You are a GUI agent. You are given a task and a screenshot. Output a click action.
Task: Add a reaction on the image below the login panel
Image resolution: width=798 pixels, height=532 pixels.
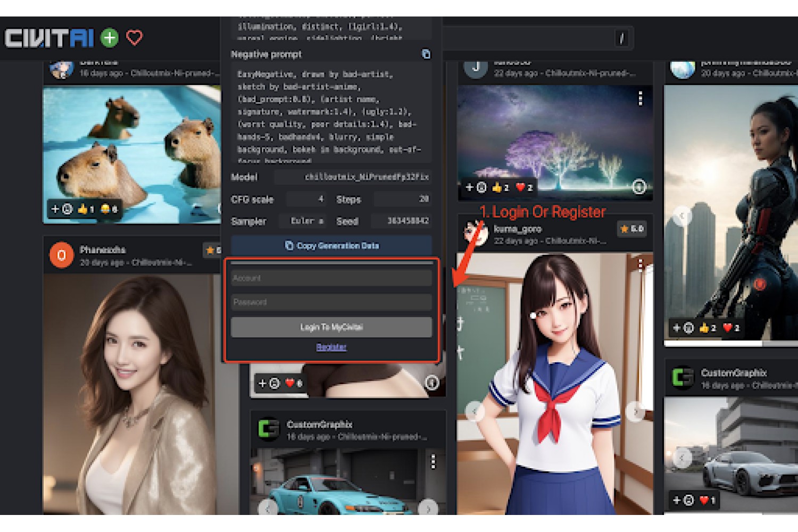pos(269,383)
